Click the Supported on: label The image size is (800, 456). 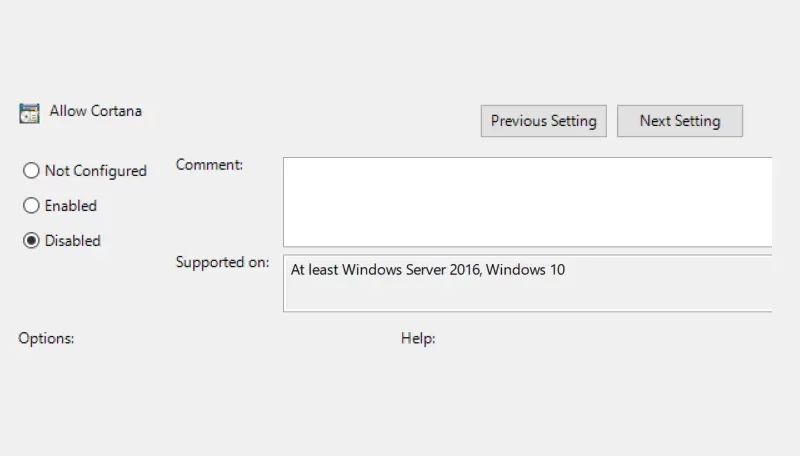[x=222, y=262]
